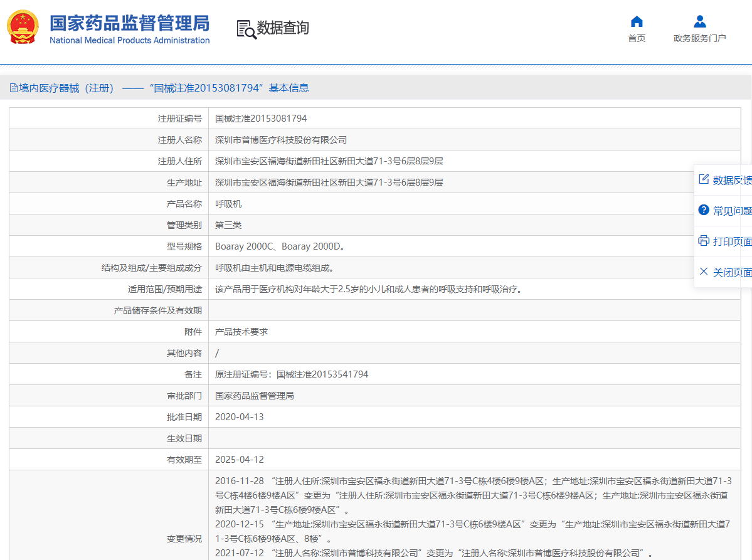Click 结构及组成/主要组成成分 label
This screenshot has height=560, width=752.
[152, 268]
